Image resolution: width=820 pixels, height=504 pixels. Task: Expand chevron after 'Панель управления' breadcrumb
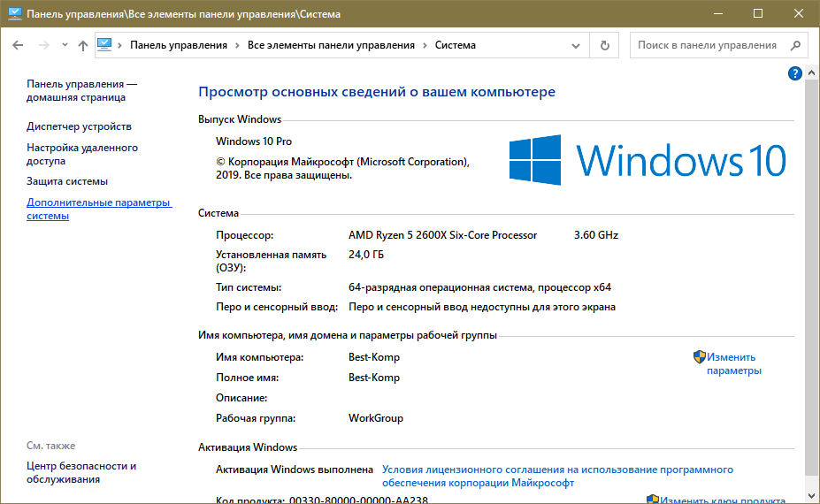pyautogui.click(x=237, y=45)
